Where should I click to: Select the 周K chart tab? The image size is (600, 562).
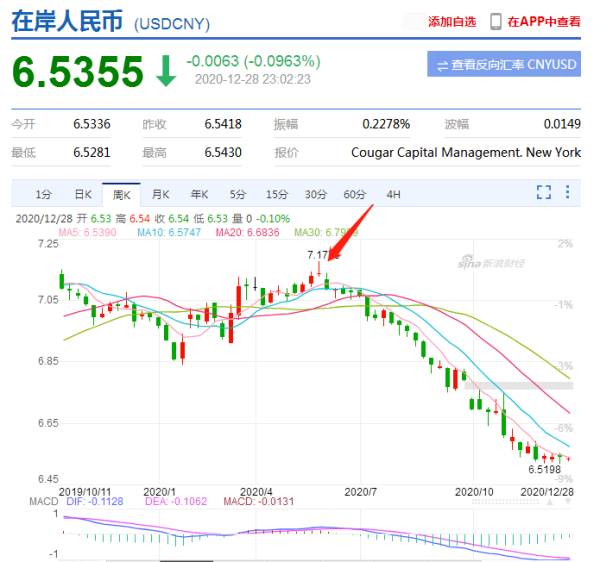121,195
